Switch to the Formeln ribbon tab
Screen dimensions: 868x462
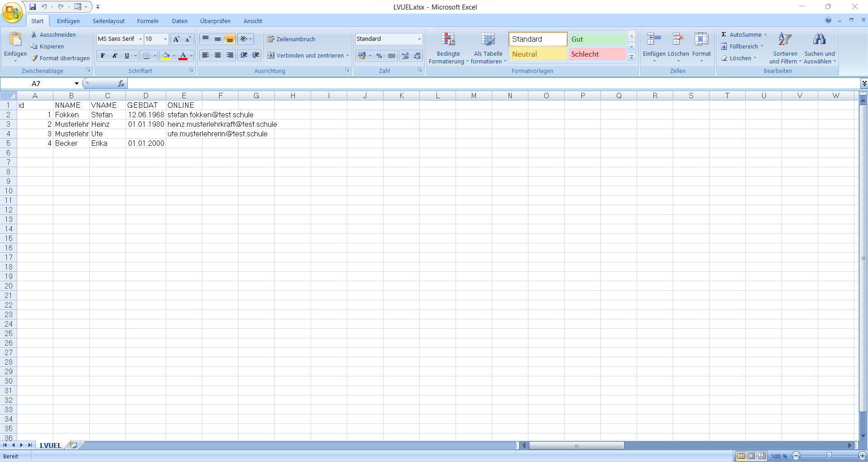[148, 21]
